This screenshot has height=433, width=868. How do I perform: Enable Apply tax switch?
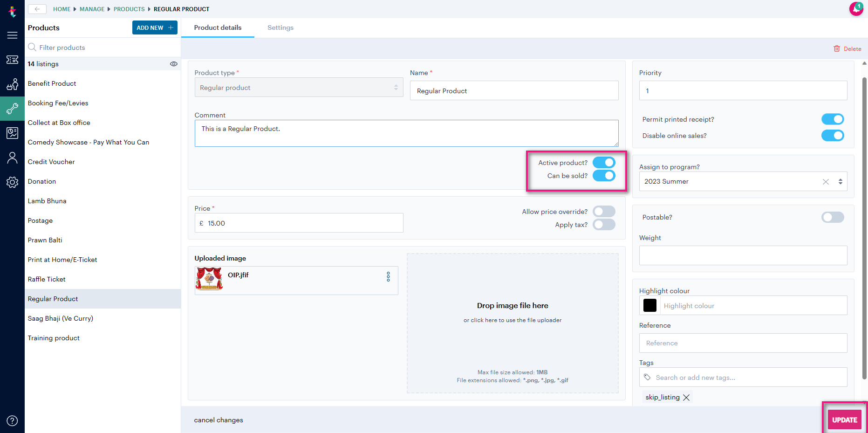[x=604, y=225]
